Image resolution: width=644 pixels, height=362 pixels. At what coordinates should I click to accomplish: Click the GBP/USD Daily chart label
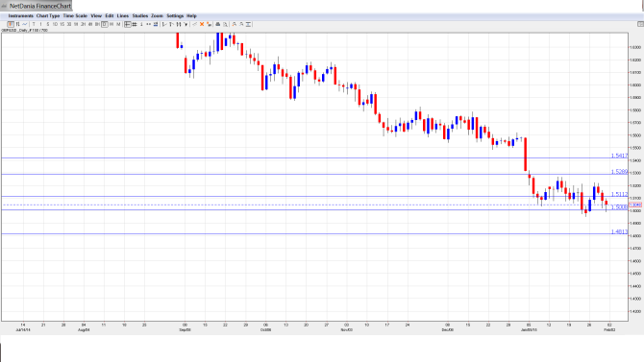[25, 31]
